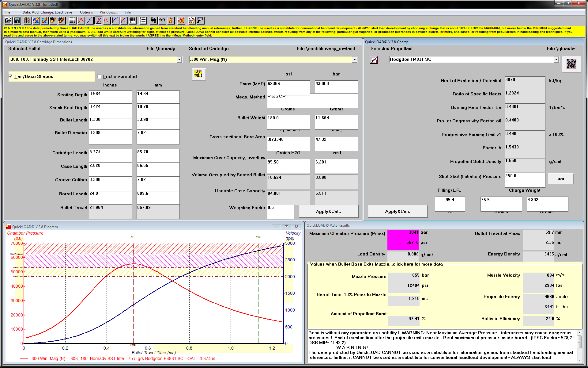588x368 pixels.
Task: Open the Selected Cartridge dropdown
Action: (355, 59)
